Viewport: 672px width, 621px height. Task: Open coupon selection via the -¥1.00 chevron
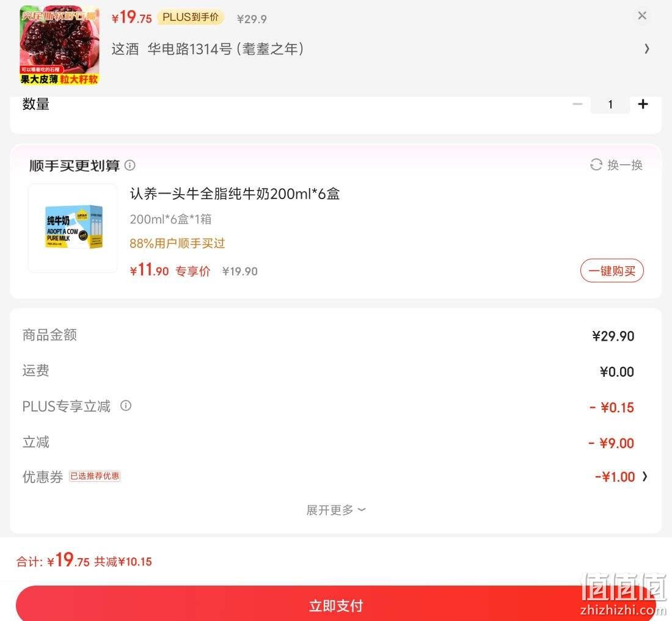(x=645, y=477)
